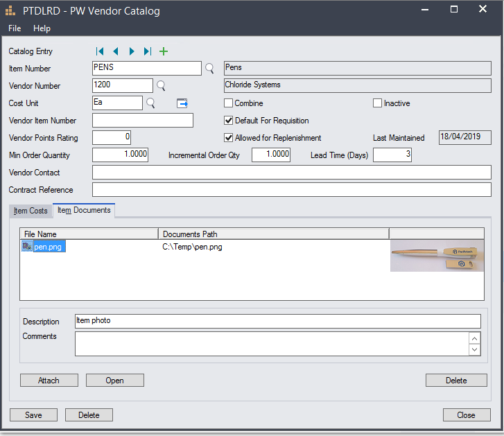The image size is (504, 436).
Task: Uncheck Default For Requisition
Action: 228,121
